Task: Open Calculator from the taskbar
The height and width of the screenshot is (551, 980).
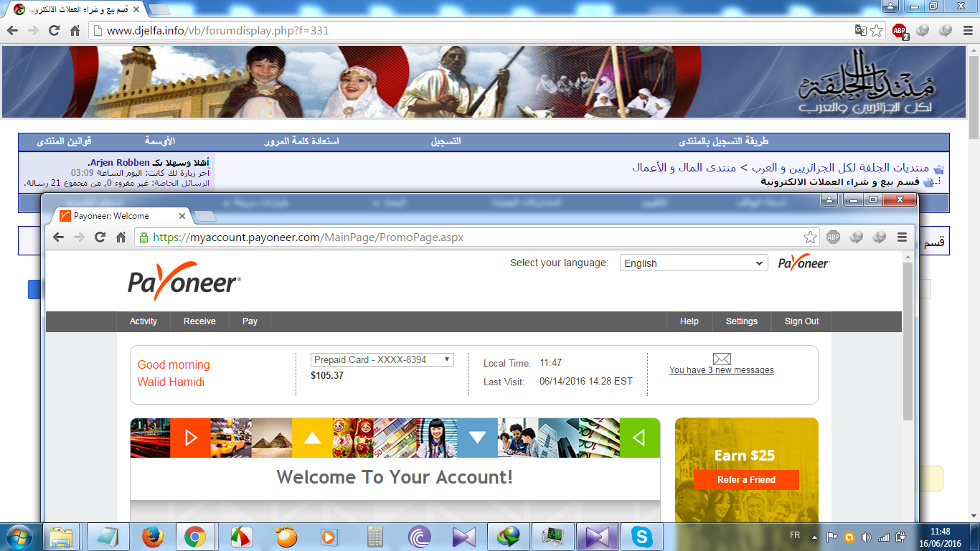Action: point(374,537)
